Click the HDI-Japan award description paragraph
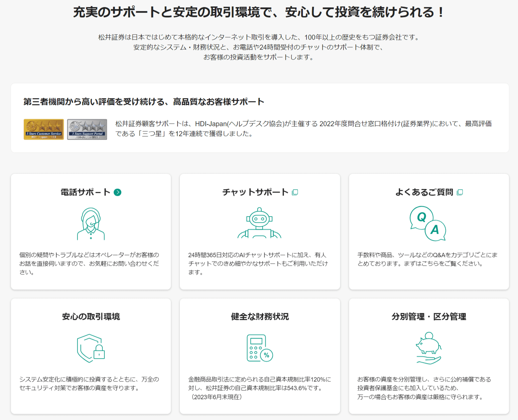Viewport: 518px width, 420px height. pyautogui.click(x=304, y=129)
